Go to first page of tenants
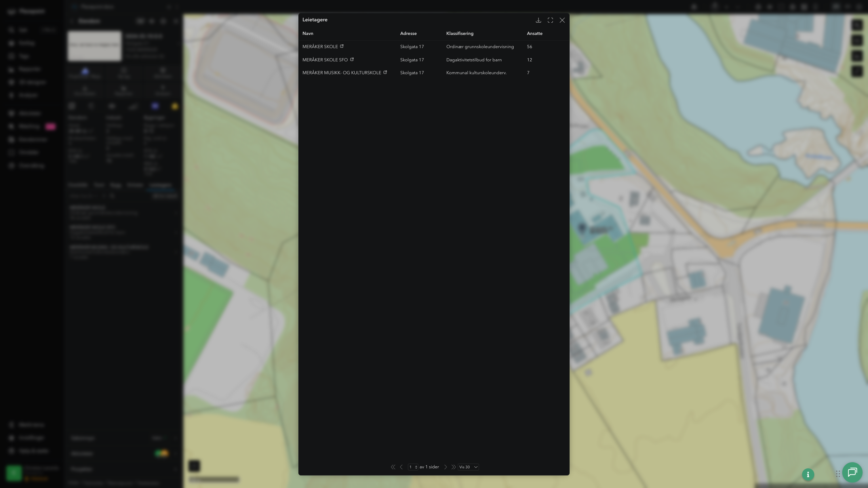 pos(393,467)
